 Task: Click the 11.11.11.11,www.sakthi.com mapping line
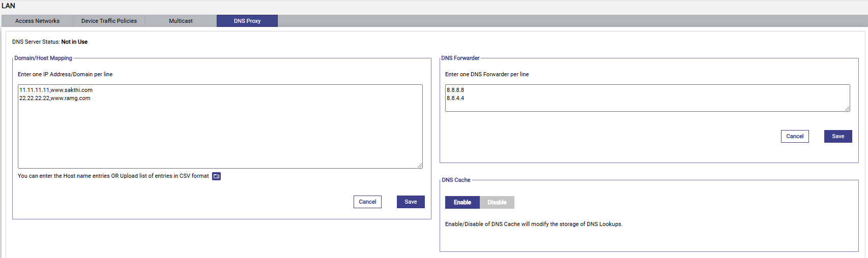[x=56, y=90]
